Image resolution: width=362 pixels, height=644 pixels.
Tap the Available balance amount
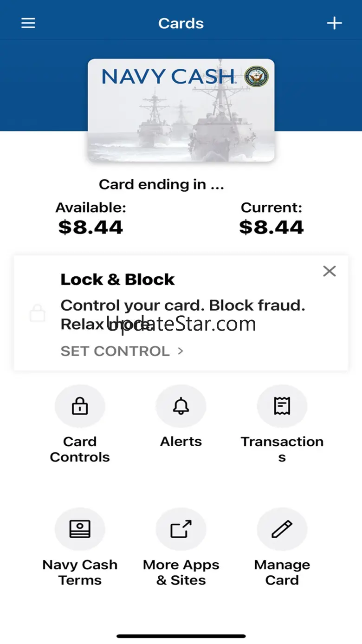(x=90, y=228)
